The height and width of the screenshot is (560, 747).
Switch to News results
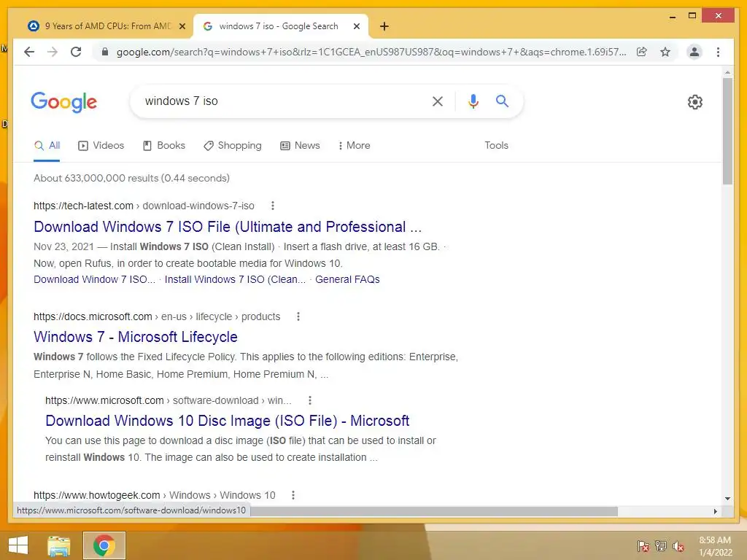tap(300, 146)
